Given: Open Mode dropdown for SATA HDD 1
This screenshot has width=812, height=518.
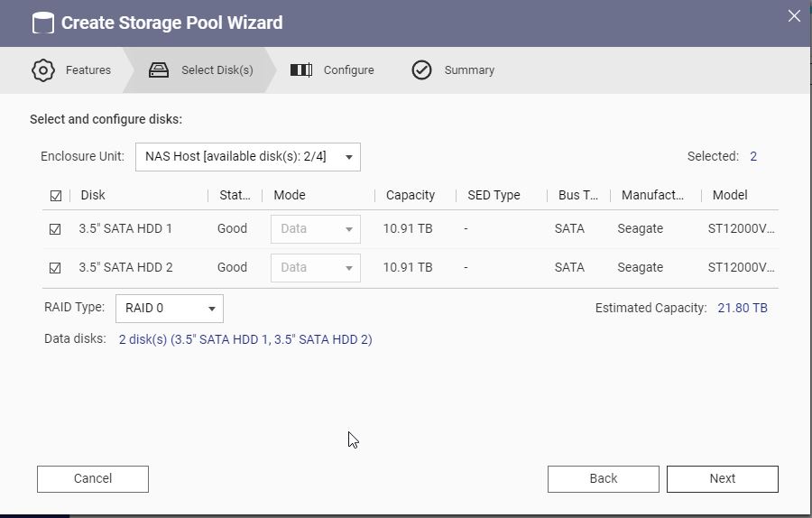Looking at the screenshot, I should [x=316, y=229].
